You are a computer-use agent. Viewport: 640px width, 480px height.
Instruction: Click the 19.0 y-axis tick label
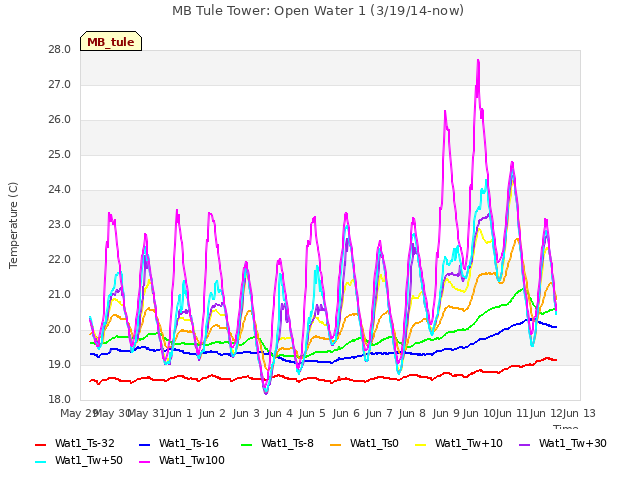pyautogui.click(x=60, y=365)
